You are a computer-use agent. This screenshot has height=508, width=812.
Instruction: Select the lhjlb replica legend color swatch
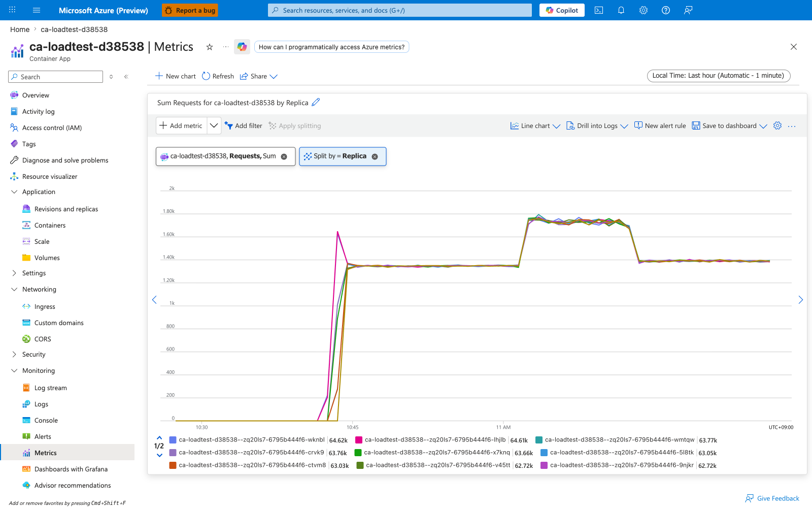[359, 440]
